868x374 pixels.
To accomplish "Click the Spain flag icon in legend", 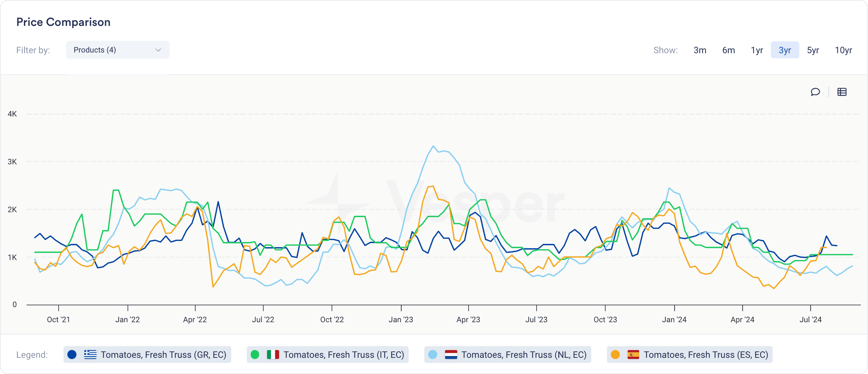I will click(633, 355).
